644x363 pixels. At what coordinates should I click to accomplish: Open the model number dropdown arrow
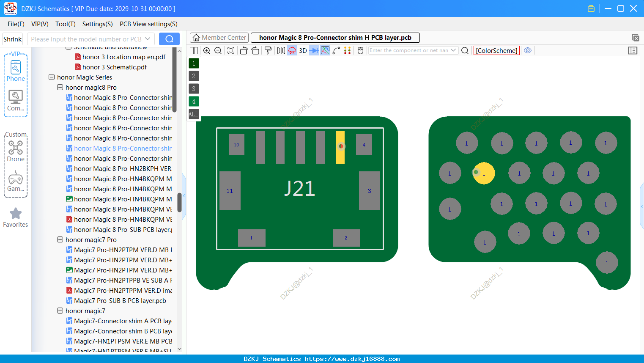[148, 39]
